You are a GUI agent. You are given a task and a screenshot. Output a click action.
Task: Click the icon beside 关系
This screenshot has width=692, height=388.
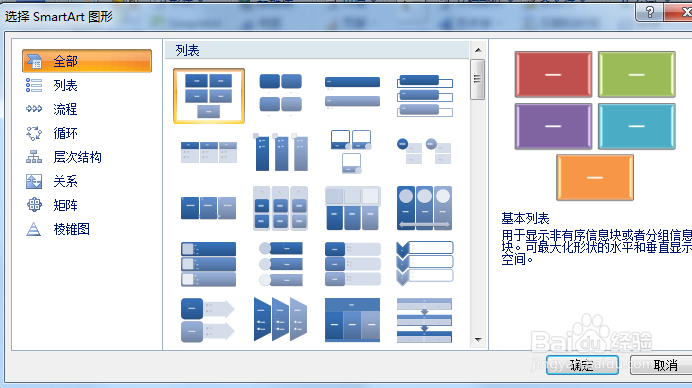coord(34,181)
